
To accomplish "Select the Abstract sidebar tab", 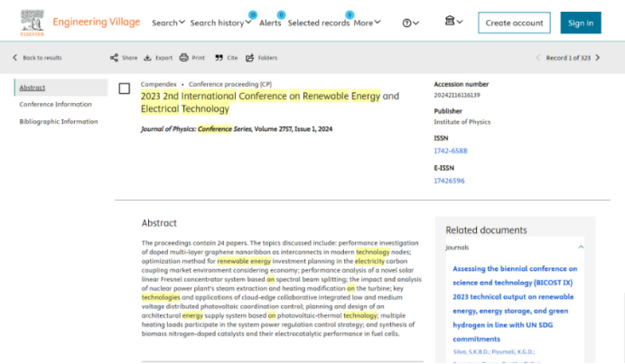I will [x=61, y=88].
